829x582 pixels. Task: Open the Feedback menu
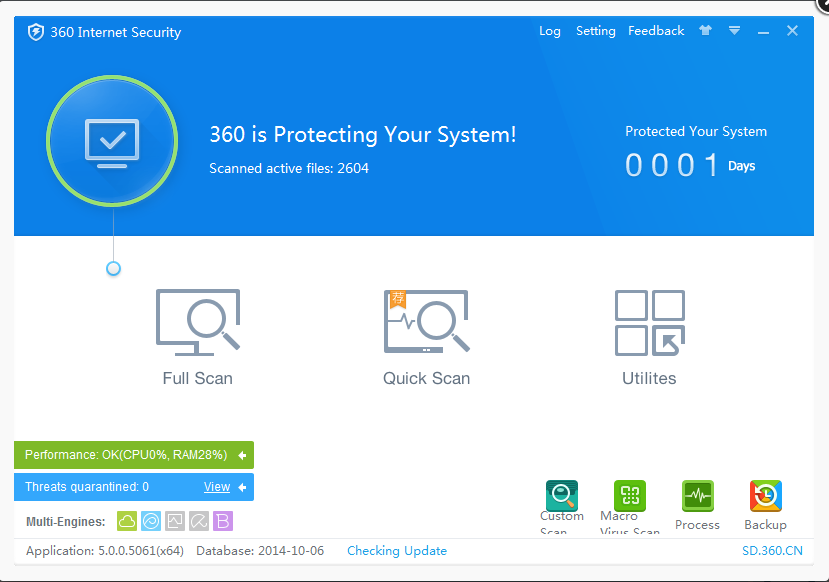click(656, 31)
